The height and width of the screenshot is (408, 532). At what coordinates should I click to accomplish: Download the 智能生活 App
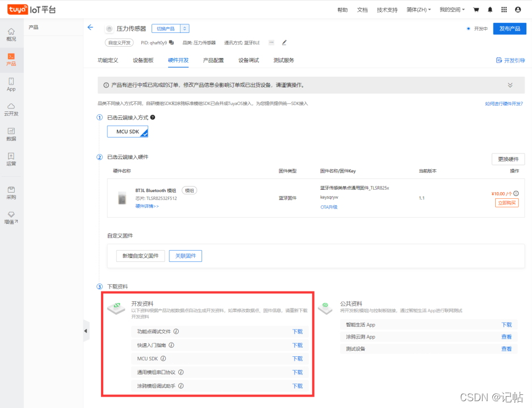506,324
